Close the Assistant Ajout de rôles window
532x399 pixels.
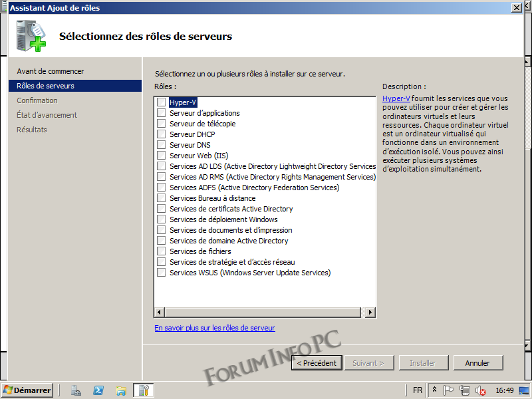pos(517,7)
